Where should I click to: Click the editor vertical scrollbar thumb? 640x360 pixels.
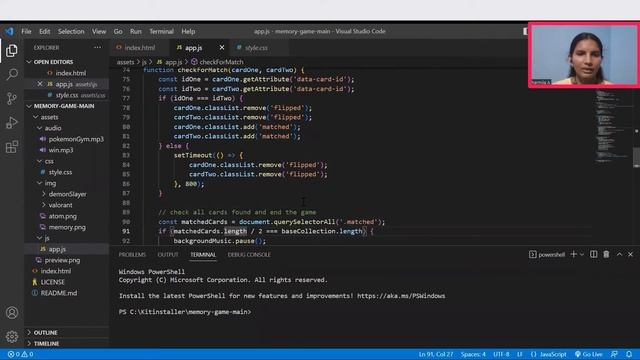point(636,157)
